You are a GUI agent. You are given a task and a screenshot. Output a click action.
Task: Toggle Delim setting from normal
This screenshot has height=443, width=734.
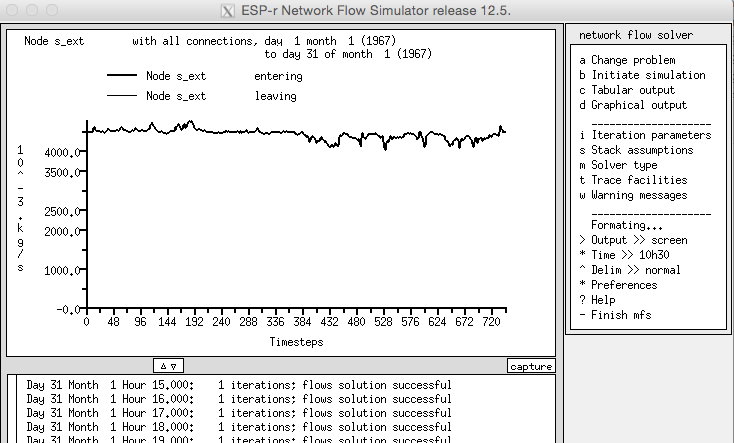pos(630,270)
